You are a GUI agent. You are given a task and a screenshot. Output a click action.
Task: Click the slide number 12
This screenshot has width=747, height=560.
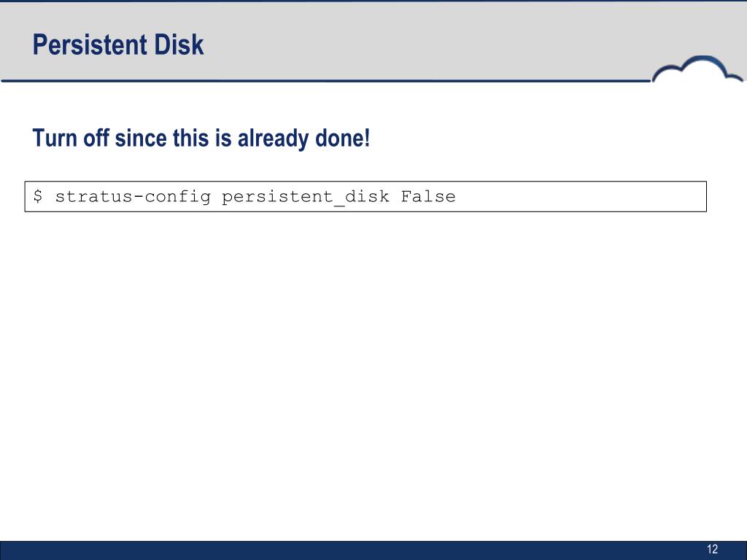point(712,549)
